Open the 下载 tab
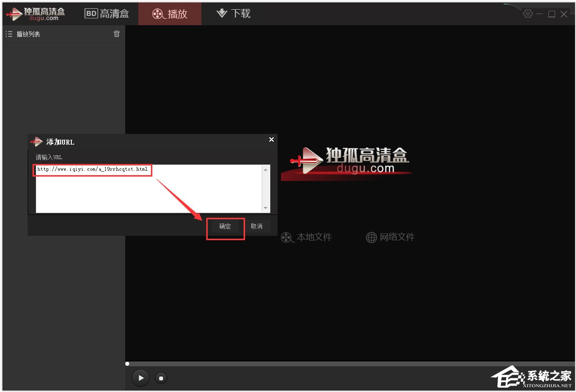The height and width of the screenshot is (392, 576). (x=233, y=13)
